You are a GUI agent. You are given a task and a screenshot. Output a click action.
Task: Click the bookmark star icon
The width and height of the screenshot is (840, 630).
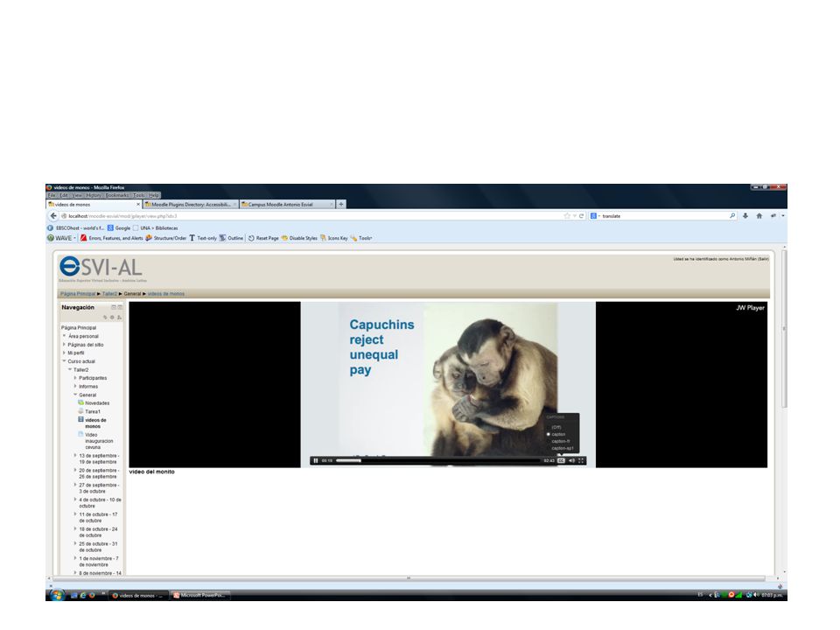pyautogui.click(x=567, y=216)
